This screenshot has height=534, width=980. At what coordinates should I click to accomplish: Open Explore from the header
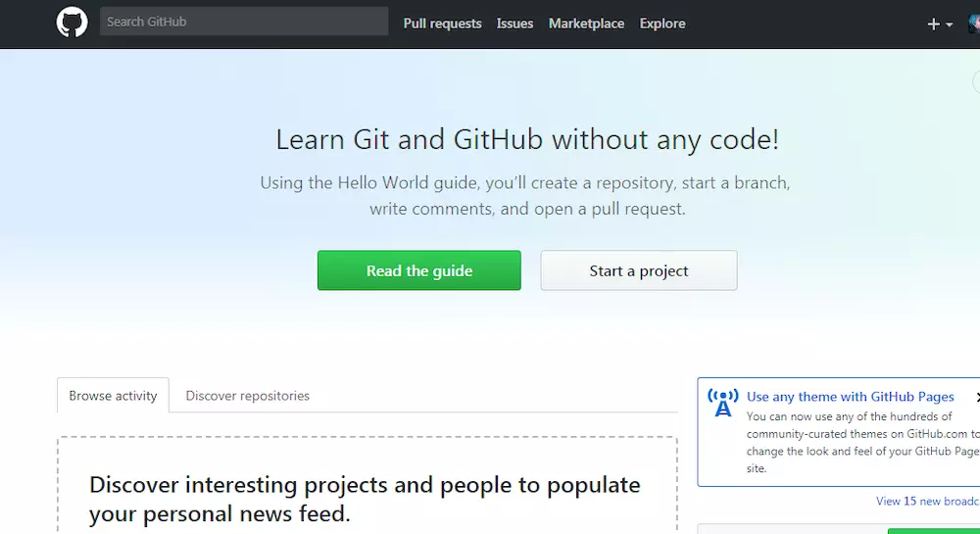tap(662, 24)
